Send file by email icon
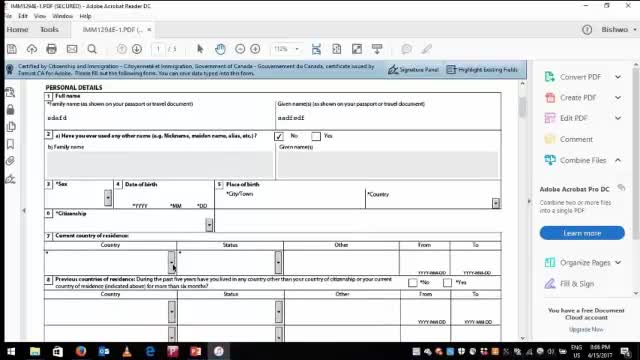The image size is (640, 360). click(x=72, y=49)
